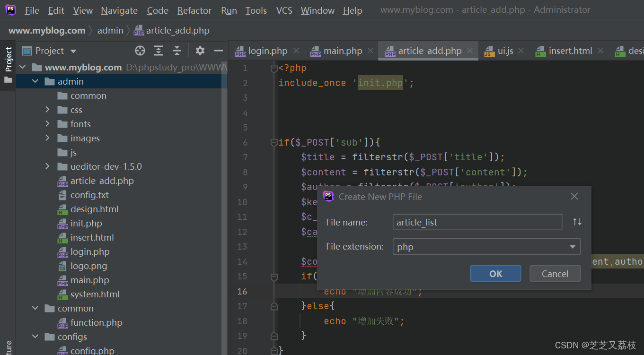Image resolution: width=644 pixels, height=355 pixels.
Task: Click fold marker on line 1
Action: [x=273, y=68]
